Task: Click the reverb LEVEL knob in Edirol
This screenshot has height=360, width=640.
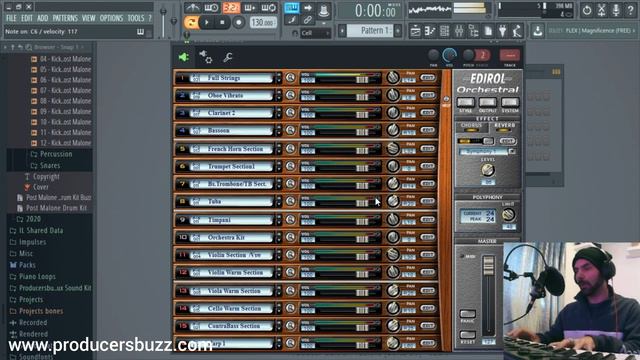Action: [x=487, y=170]
